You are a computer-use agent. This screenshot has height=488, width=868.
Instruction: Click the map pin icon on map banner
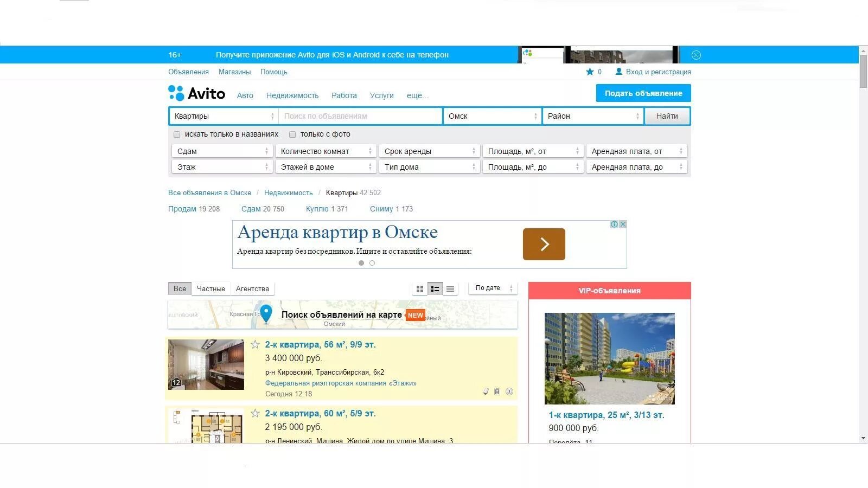click(x=266, y=313)
